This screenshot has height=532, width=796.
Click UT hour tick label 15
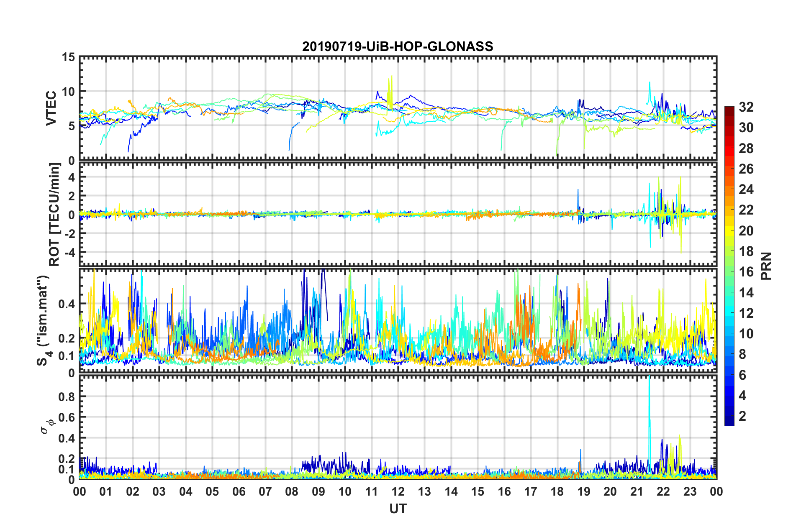click(x=478, y=491)
